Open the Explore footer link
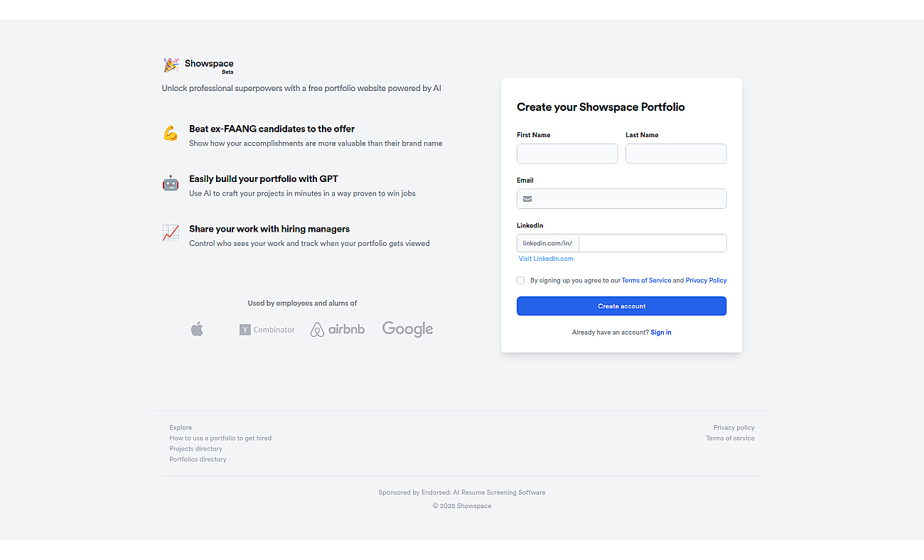The height and width of the screenshot is (560, 924). tap(181, 428)
